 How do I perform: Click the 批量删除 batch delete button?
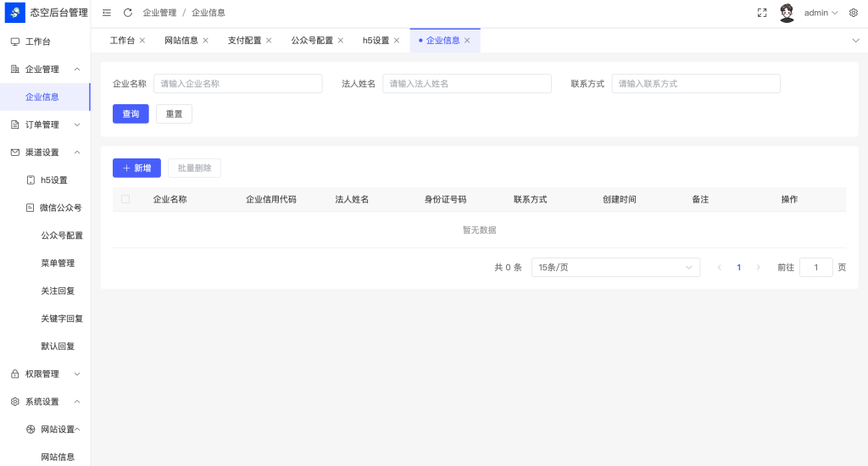(194, 169)
